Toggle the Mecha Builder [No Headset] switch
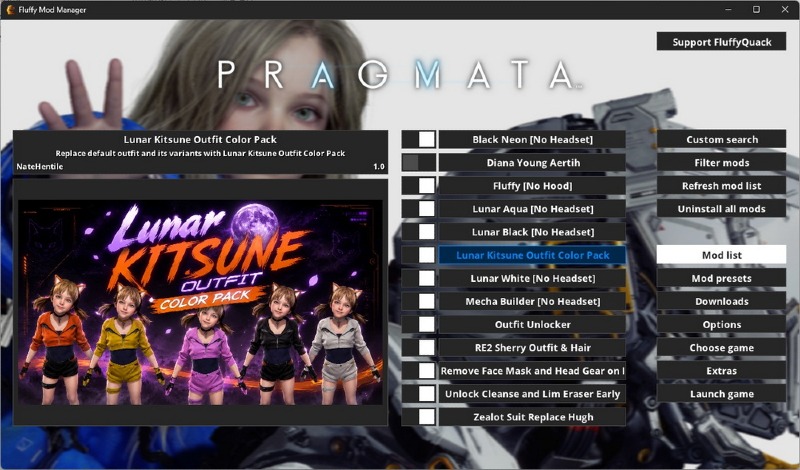Viewport: 800px width, 470px height. click(419, 301)
